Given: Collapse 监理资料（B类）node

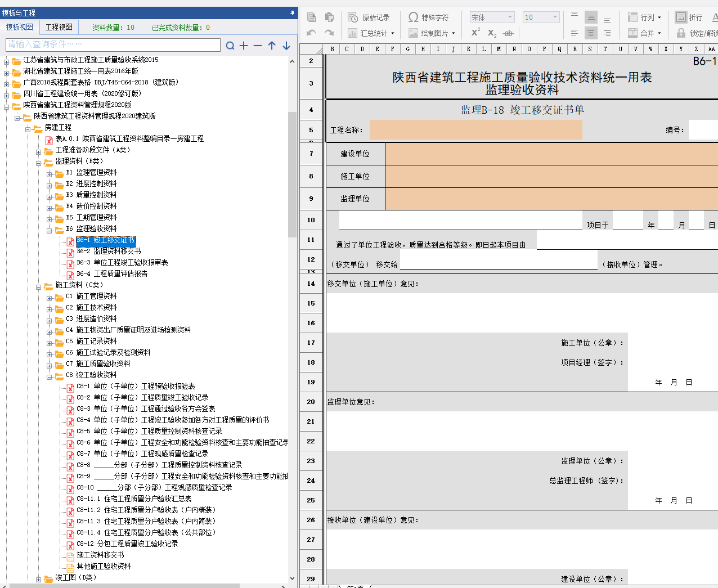Looking at the screenshot, I should [38, 163].
